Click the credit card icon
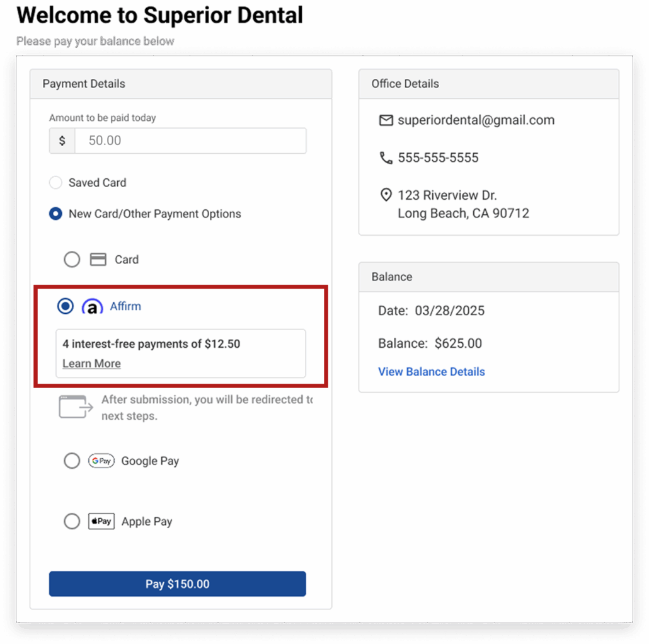Screen dimensions: 649x644 (x=98, y=260)
